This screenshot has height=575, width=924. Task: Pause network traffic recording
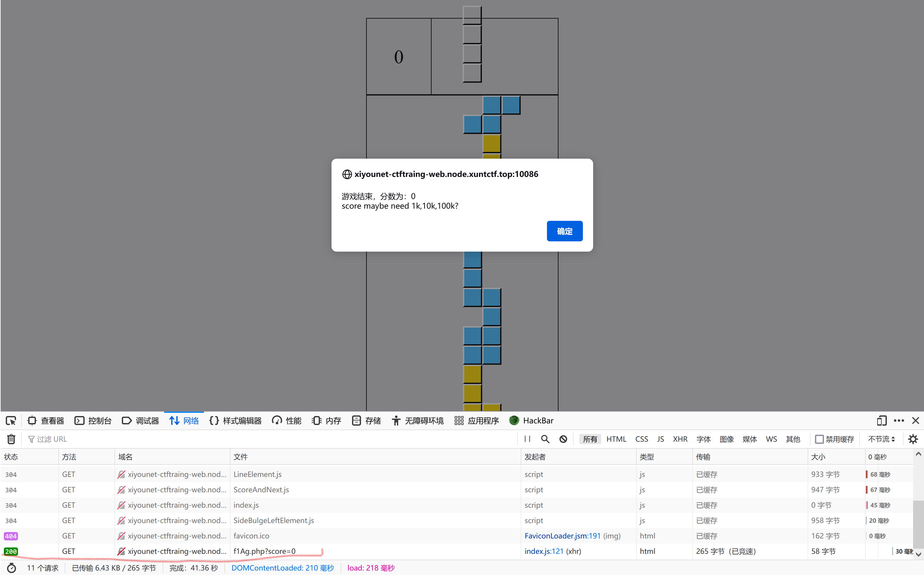(x=527, y=439)
